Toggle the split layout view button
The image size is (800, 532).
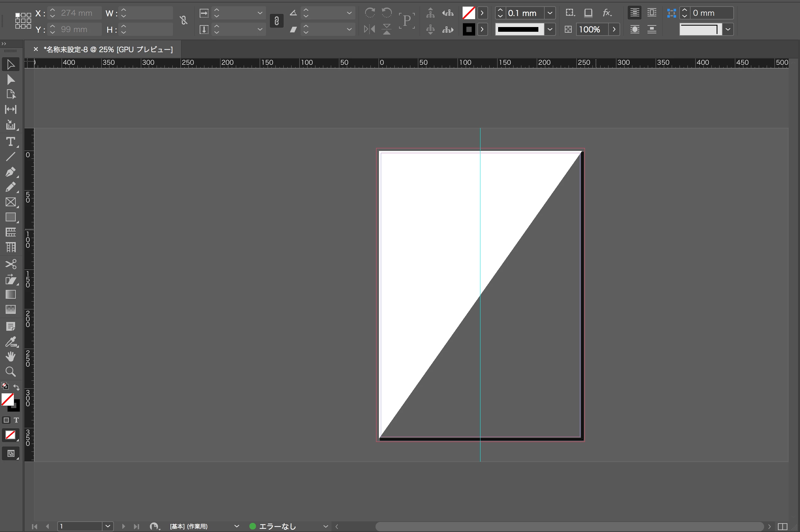(x=782, y=526)
